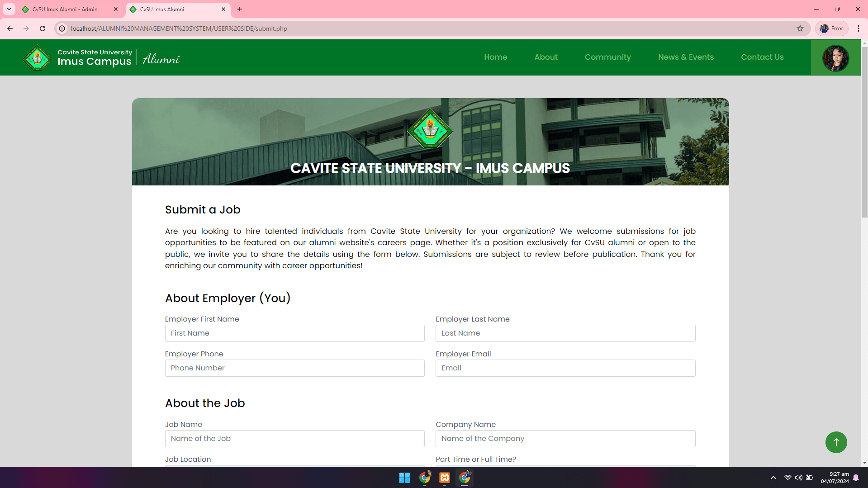Open the search tabs dropdown arrow
Viewport: 868px width, 488px height.
coord(9,9)
